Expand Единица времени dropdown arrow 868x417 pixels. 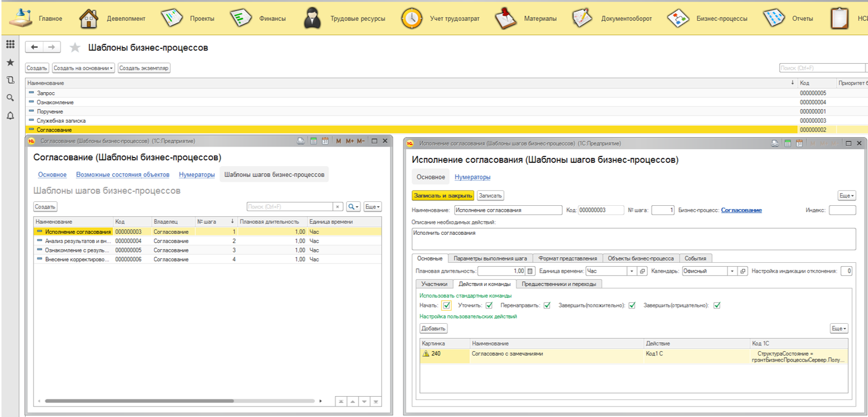[632, 271]
